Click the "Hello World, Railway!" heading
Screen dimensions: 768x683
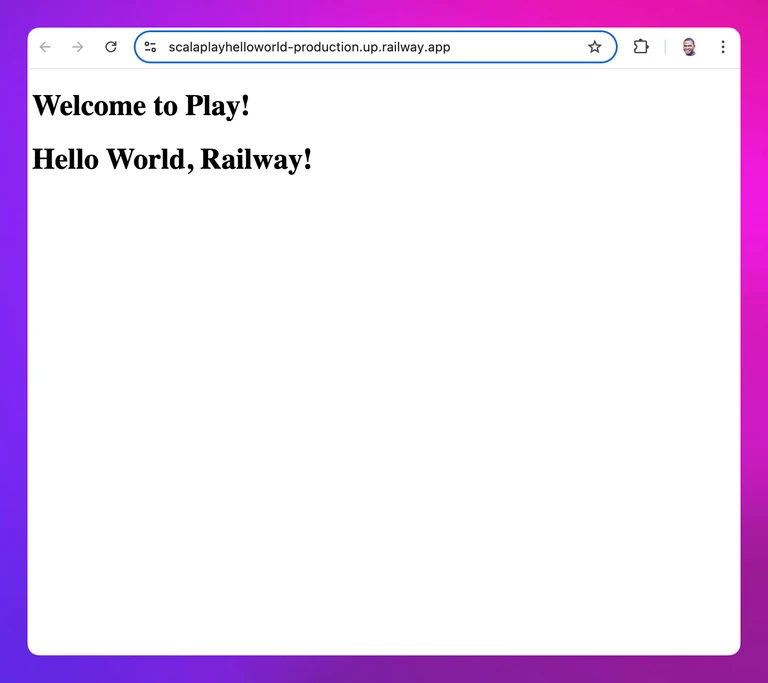[172, 159]
